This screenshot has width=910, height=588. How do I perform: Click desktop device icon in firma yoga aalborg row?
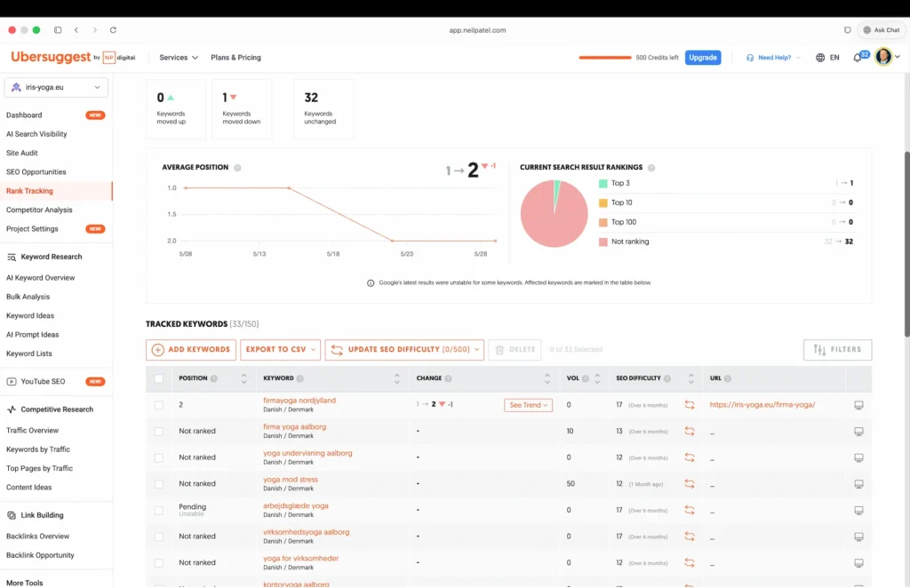[x=859, y=432]
